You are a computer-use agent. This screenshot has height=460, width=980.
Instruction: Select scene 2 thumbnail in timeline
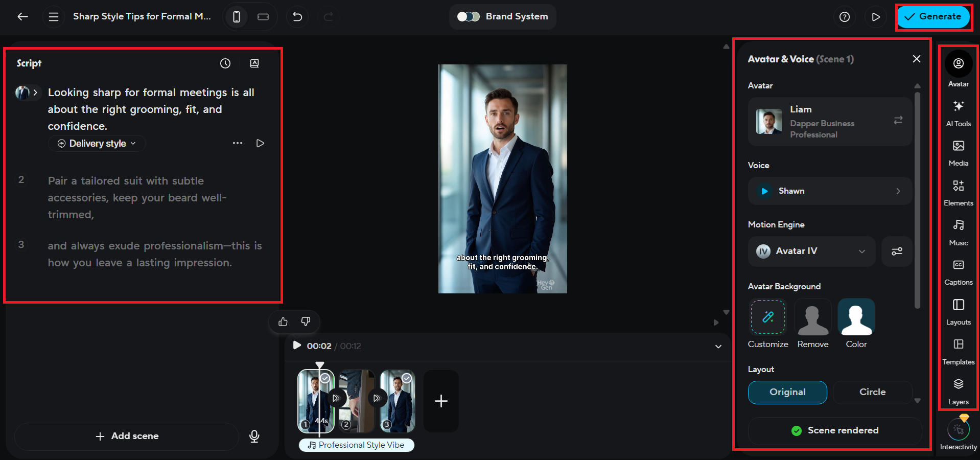point(357,401)
